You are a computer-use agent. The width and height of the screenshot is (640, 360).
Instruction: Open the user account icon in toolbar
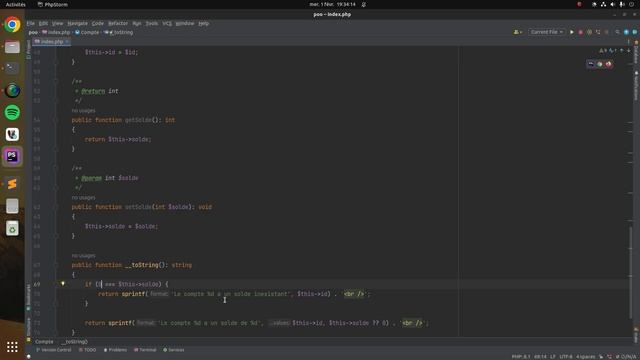pos(518,32)
